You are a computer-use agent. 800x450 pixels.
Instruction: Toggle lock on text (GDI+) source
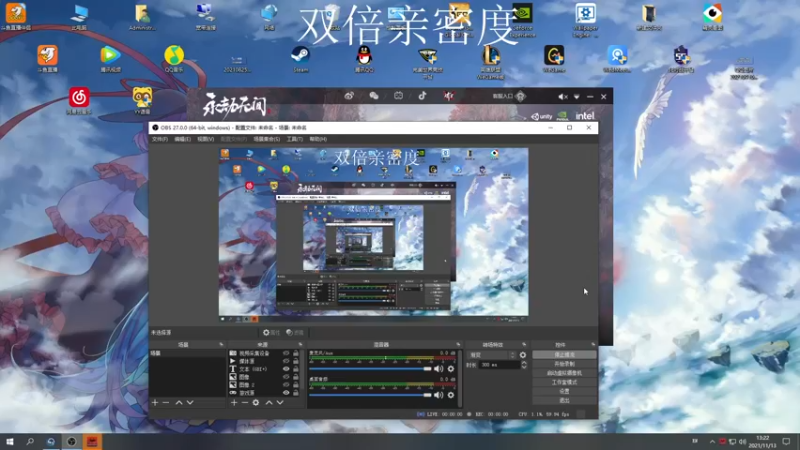pyautogui.click(x=296, y=369)
